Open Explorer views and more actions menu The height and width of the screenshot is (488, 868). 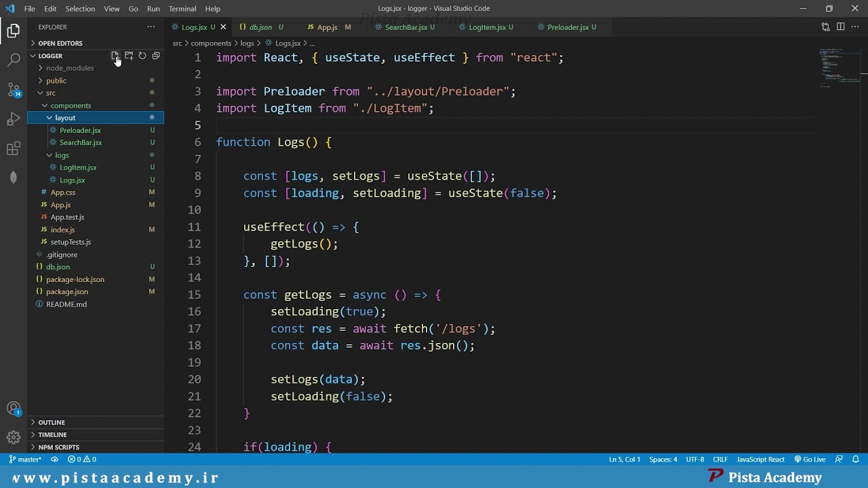(151, 27)
